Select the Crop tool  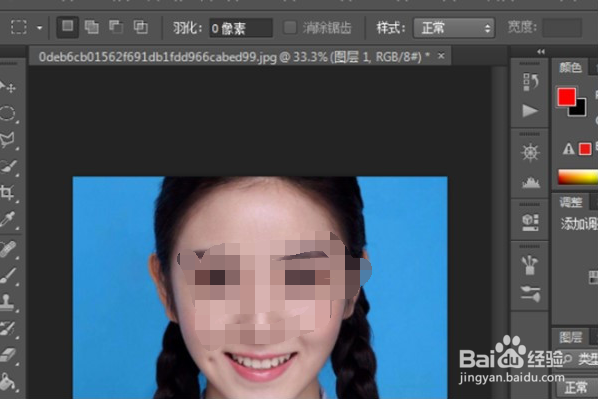coord(8,192)
